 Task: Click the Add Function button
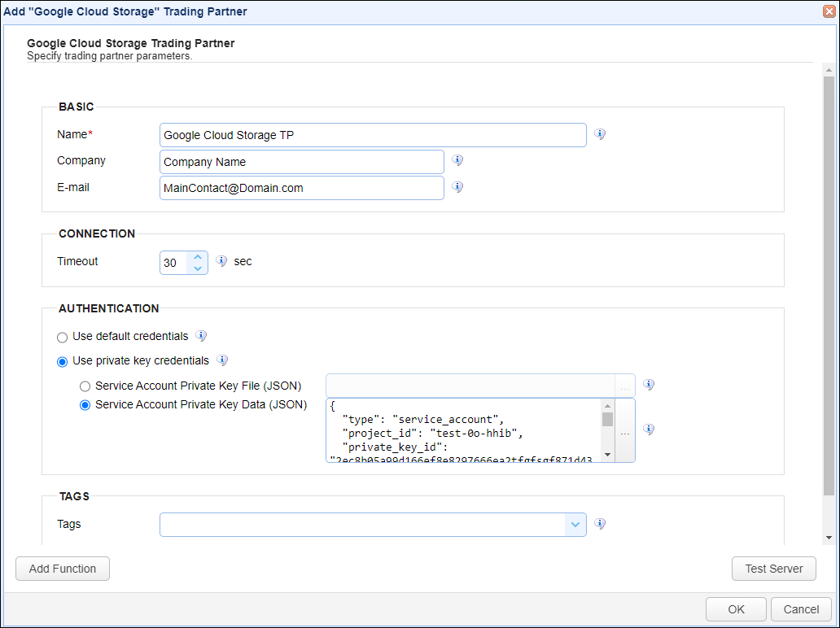(x=63, y=569)
